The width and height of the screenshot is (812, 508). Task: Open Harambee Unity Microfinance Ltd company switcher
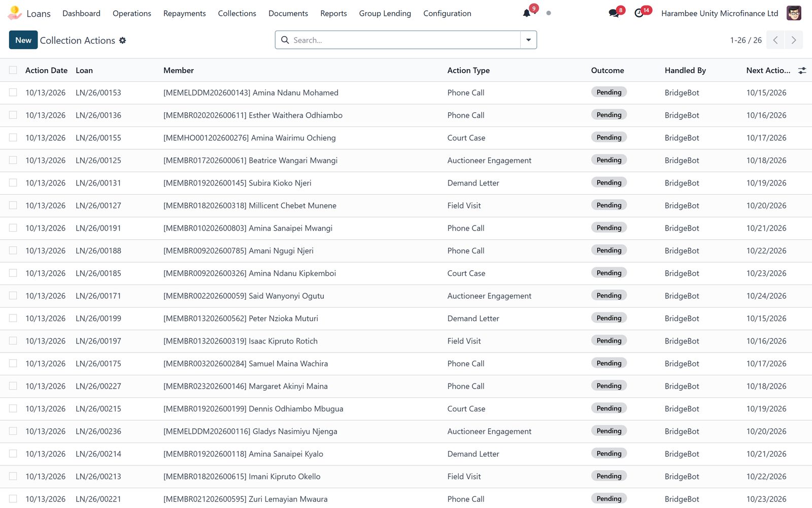719,13
